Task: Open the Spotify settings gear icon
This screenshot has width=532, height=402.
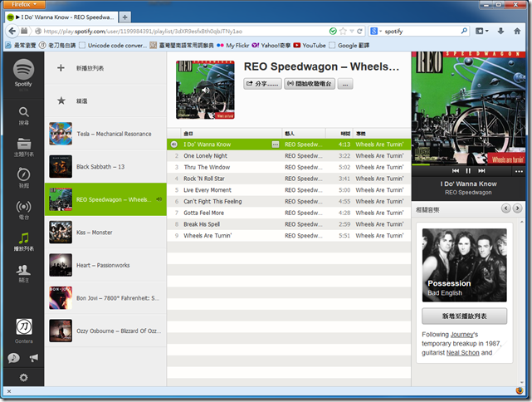Action: (23, 377)
